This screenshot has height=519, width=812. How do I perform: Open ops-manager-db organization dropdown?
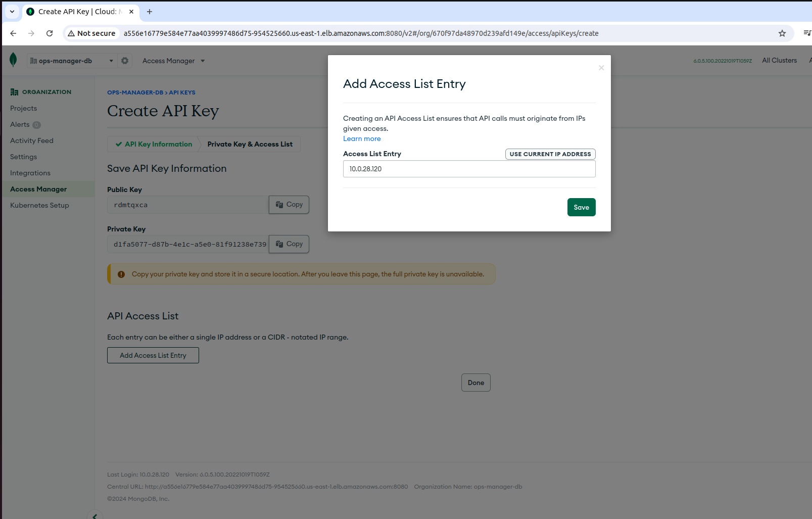coord(72,61)
